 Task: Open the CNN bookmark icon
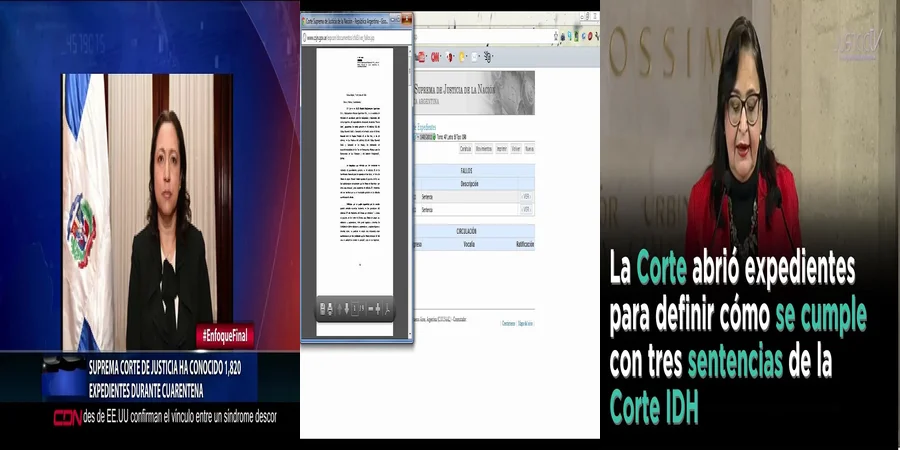point(435,57)
